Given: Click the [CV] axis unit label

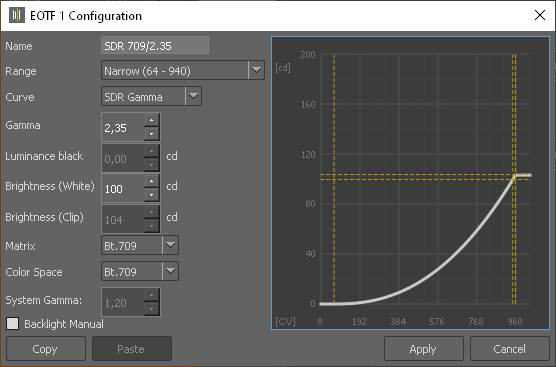Looking at the screenshot, I should 285,321.
